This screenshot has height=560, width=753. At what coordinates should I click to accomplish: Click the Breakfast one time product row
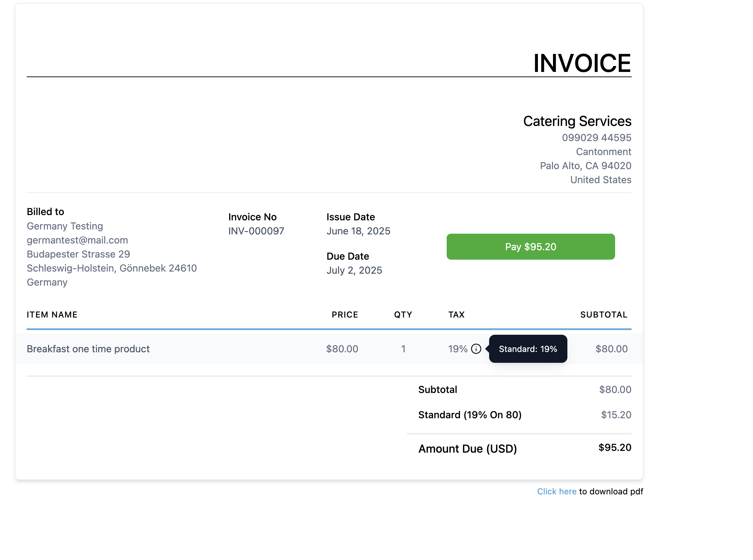point(88,349)
